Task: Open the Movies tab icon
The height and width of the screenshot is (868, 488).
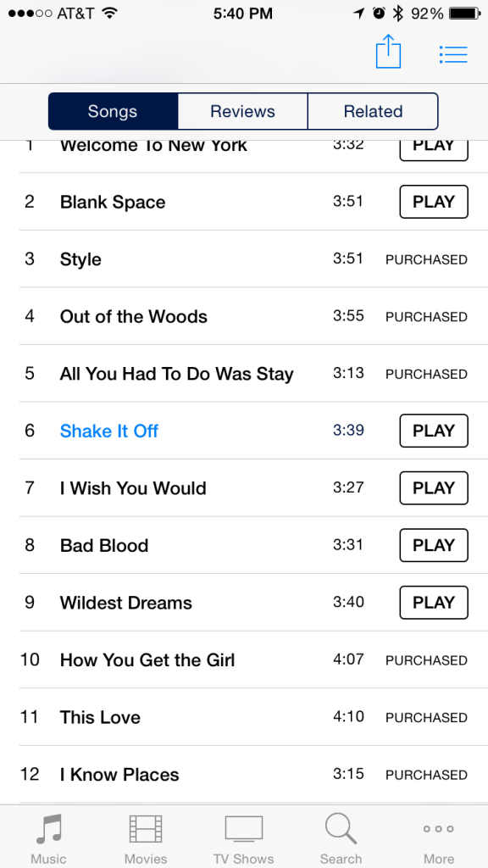Action: click(146, 829)
